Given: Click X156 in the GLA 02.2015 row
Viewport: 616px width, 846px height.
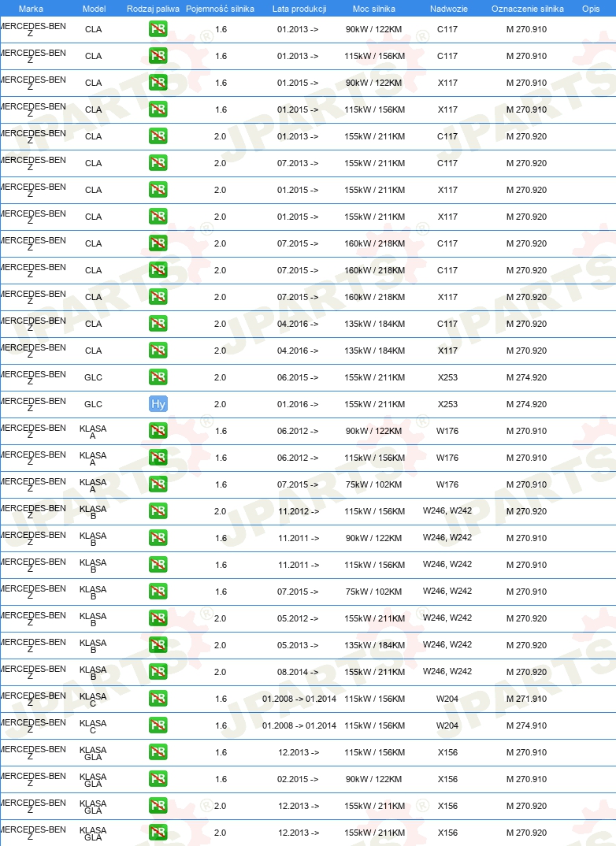Looking at the screenshot, I should coord(447,779).
